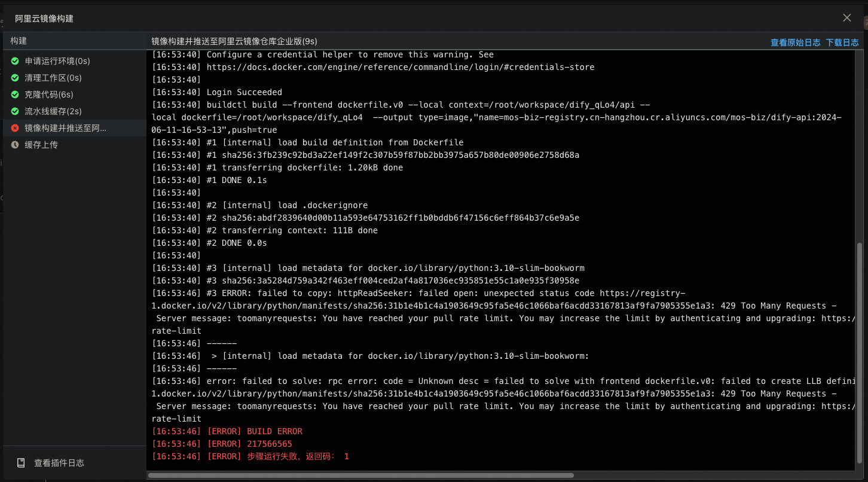Close the 阿里云镜像构建 dialog
Screen dimensions: 868x482
(x=846, y=18)
